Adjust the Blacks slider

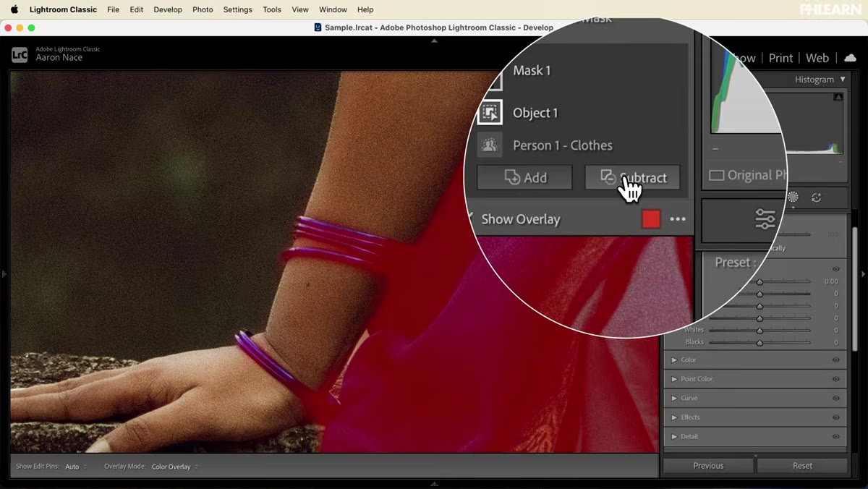[x=759, y=342]
